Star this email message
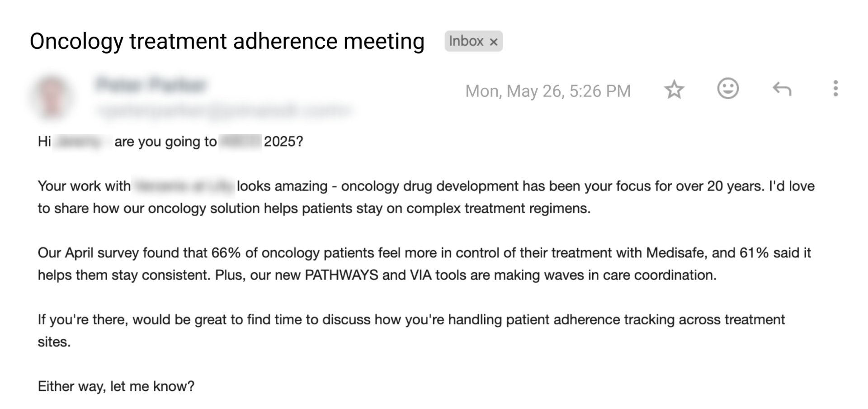868x409 pixels. (674, 90)
